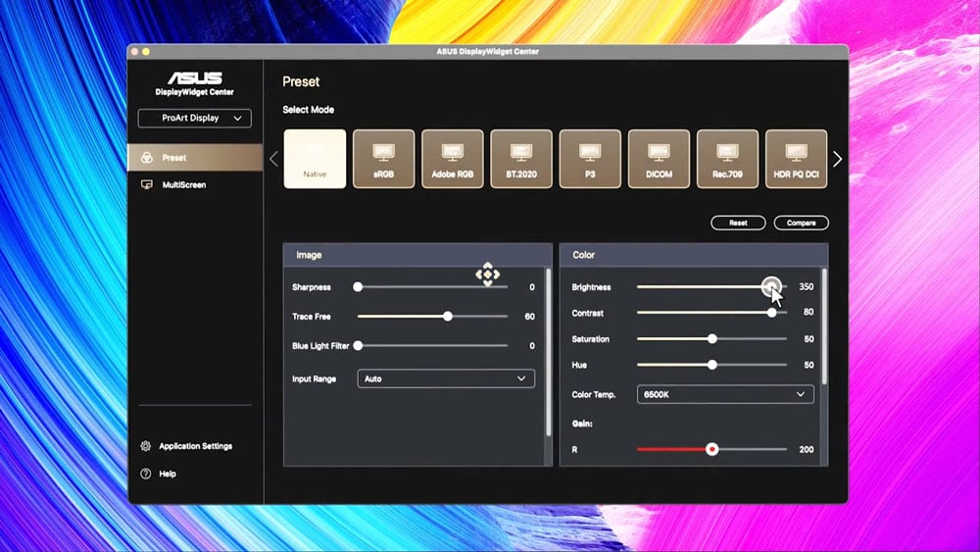The image size is (980, 552).
Task: Click the move cross icon in Image panel
Action: click(x=487, y=275)
